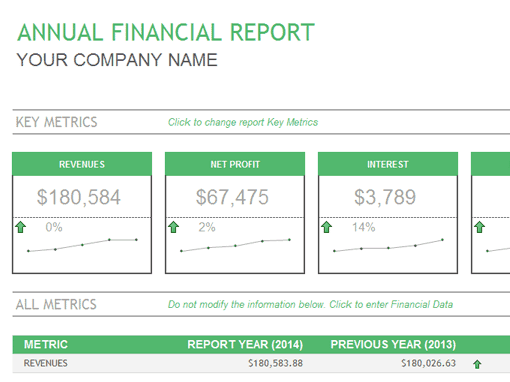510x382 pixels.
Task: Select the $180,583.88 report year cell
Action: (x=275, y=363)
